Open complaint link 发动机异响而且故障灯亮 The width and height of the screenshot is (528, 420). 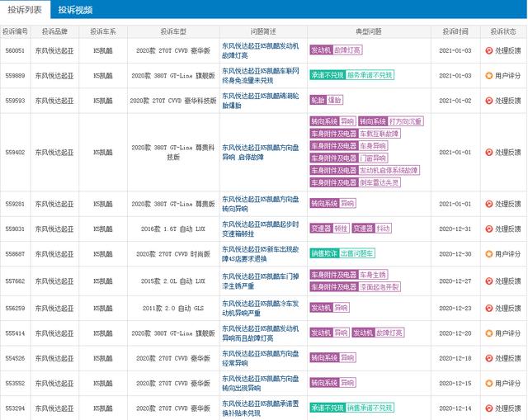[261, 333]
